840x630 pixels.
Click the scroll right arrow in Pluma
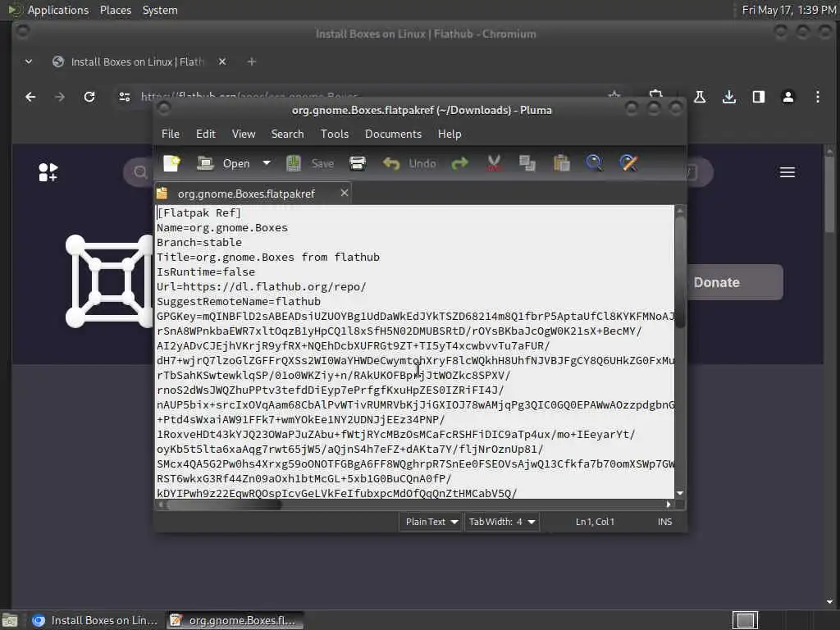coord(668,504)
